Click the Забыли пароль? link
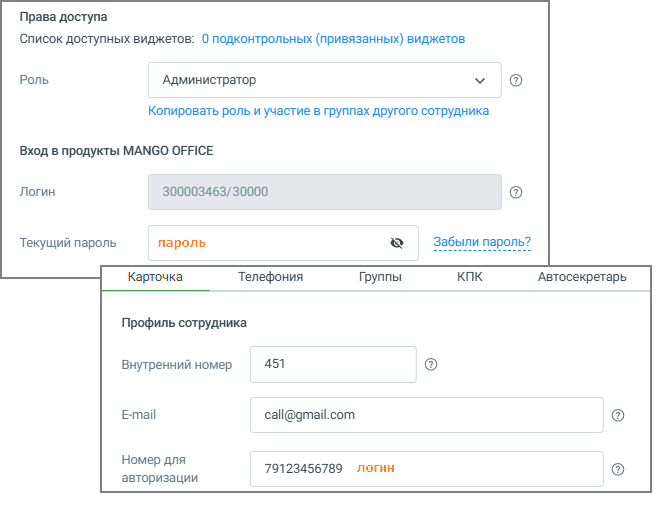Screen dimensions: 661x506 click(x=482, y=242)
